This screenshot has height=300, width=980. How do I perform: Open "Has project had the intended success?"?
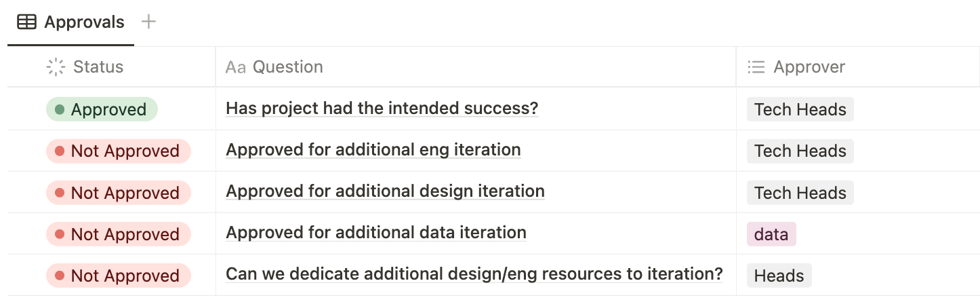pyautogui.click(x=382, y=109)
